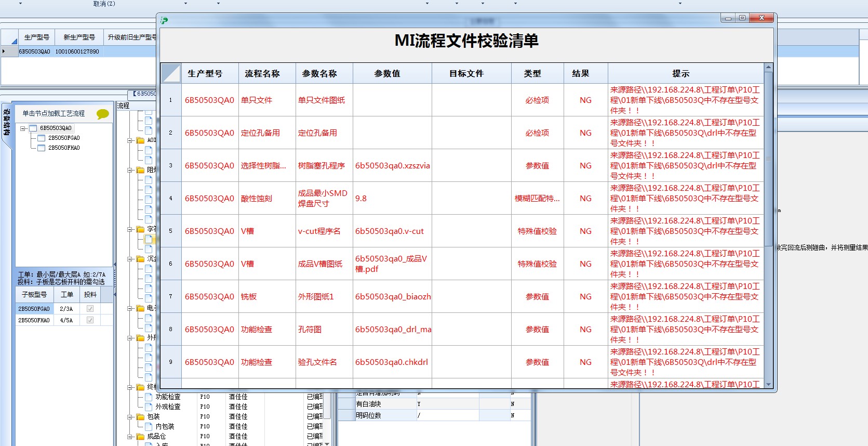Click 新生产型号 column header in background grid
Viewport: 868px width, 446px height.
(x=79, y=37)
